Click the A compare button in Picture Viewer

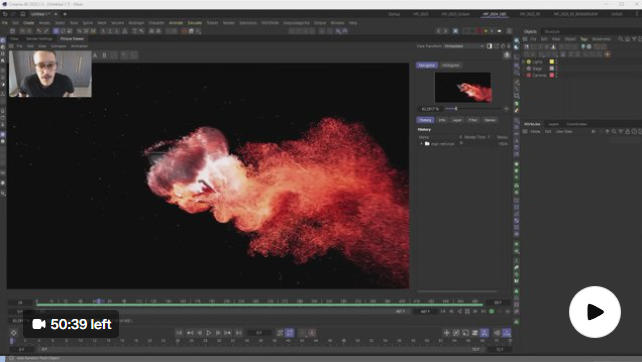pyautogui.click(x=95, y=55)
